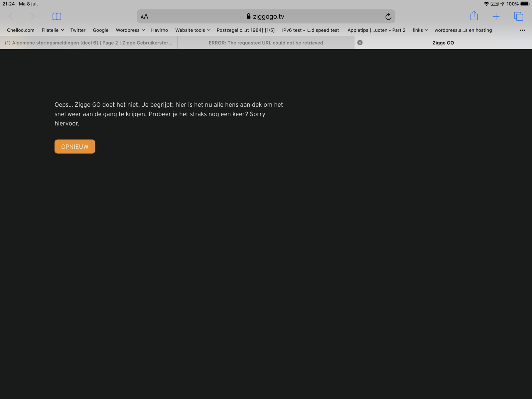This screenshot has height=399, width=532.
Task: Select the Ziggo GO tab
Action: (443, 43)
